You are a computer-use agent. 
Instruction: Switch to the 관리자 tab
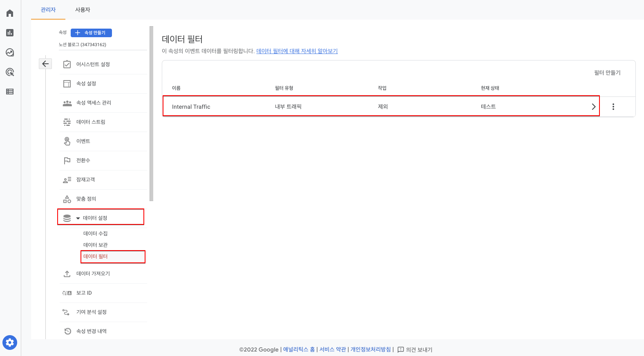[48, 10]
